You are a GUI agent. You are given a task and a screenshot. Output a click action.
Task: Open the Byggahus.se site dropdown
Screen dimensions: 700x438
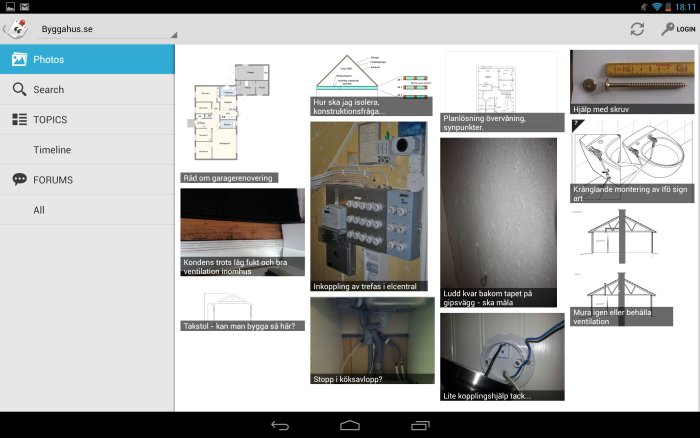(107, 29)
